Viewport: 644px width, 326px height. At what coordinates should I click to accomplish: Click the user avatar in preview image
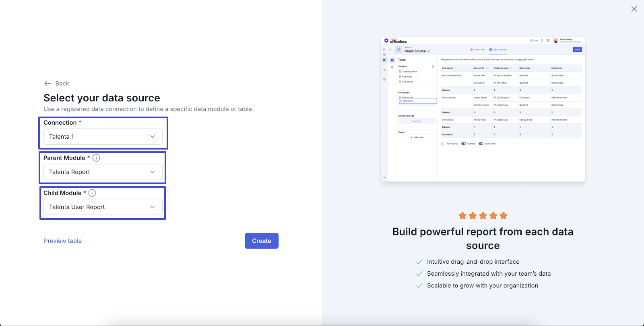(555, 41)
